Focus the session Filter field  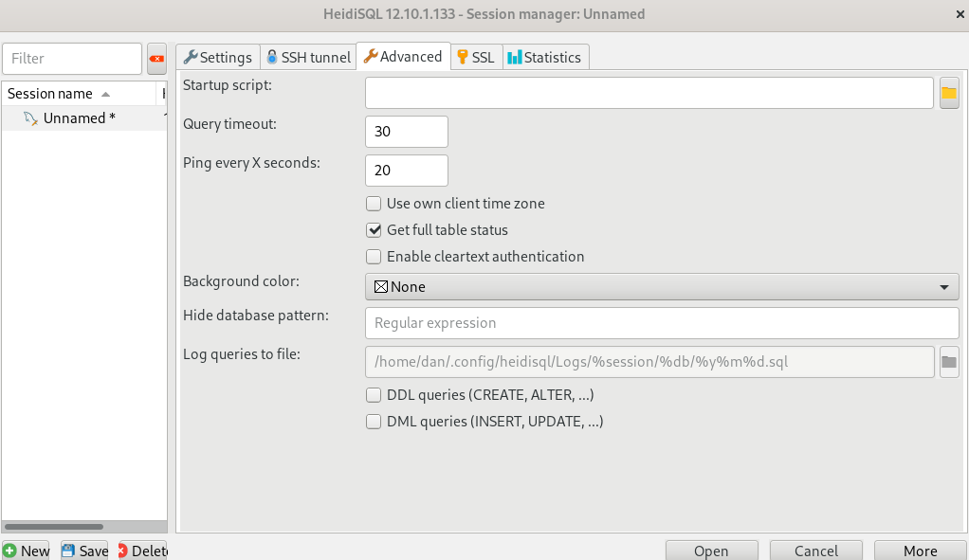tap(72, 59)
